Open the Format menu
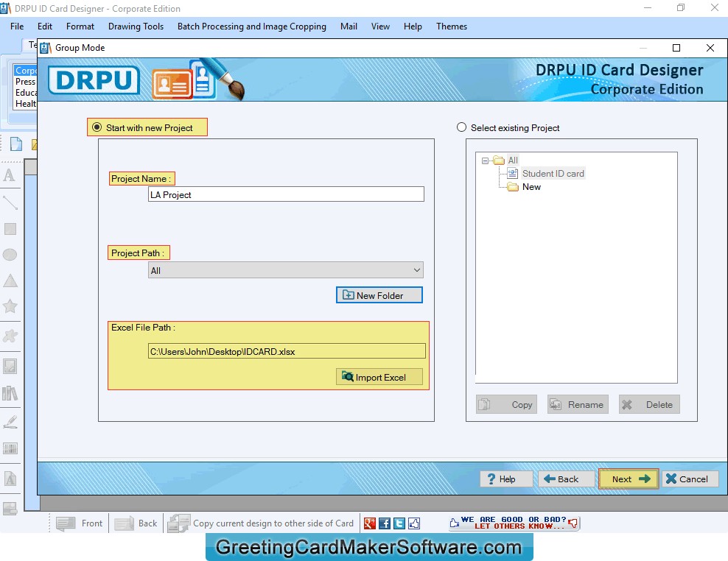This screenshot has height=561, width=728. pos(80,27)
